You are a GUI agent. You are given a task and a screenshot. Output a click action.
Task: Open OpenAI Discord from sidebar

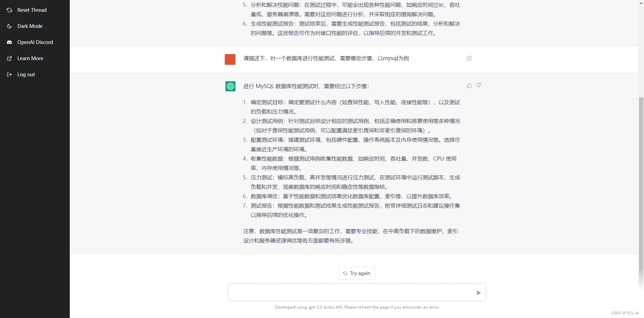click(35, 42)
